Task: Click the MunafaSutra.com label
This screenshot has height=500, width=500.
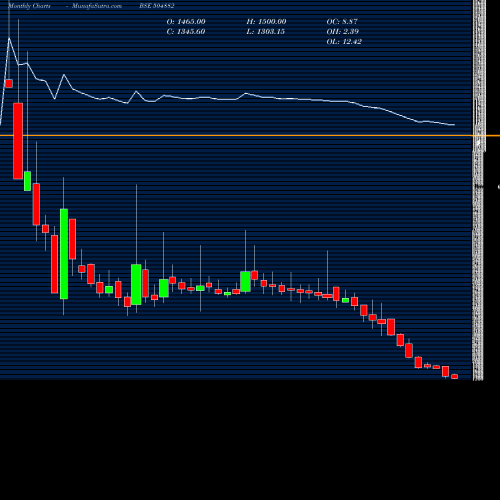Action: [x=97, y=6]
